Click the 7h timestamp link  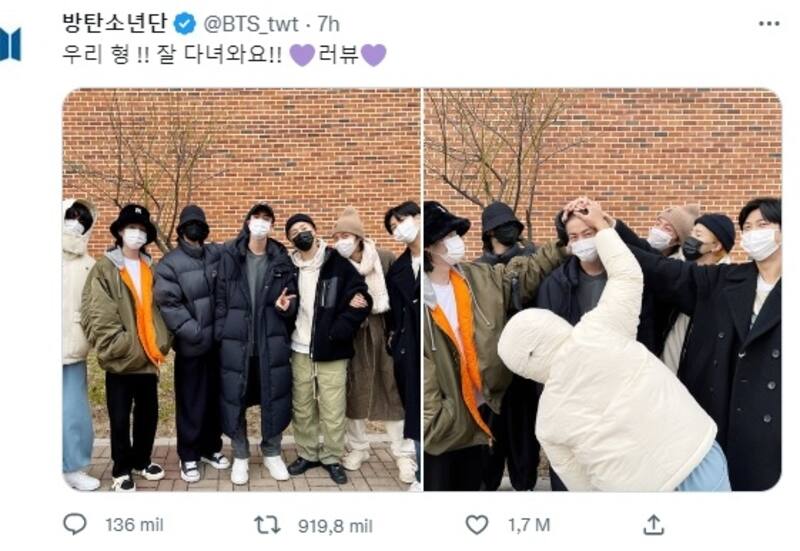click(x=329, y=24)
